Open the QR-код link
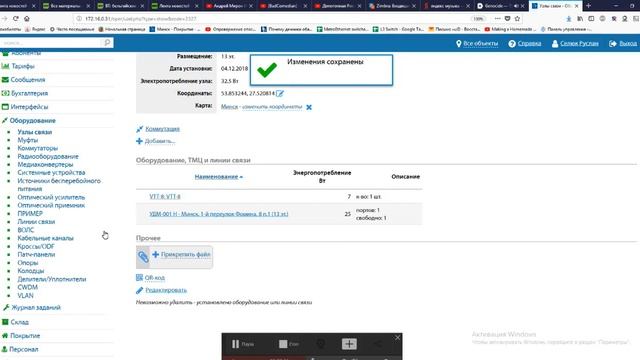This screenshot has width=640, height=360. 155,278
